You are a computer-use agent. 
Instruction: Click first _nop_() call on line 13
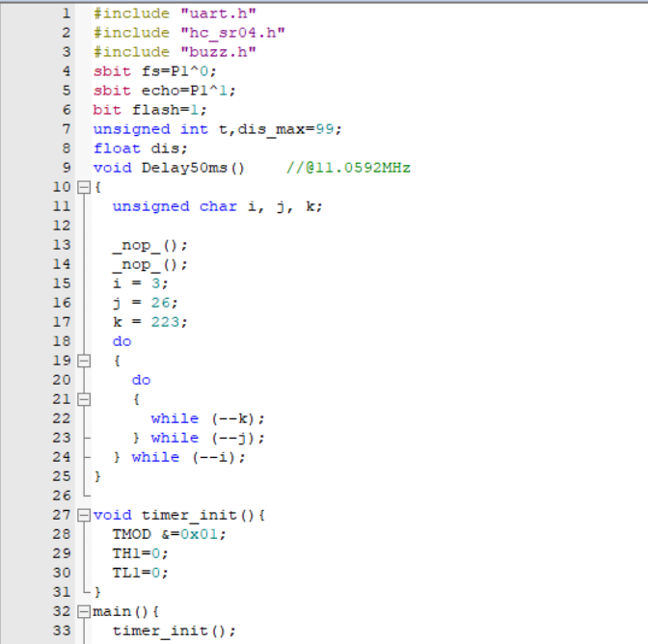(x=150, y=245)
